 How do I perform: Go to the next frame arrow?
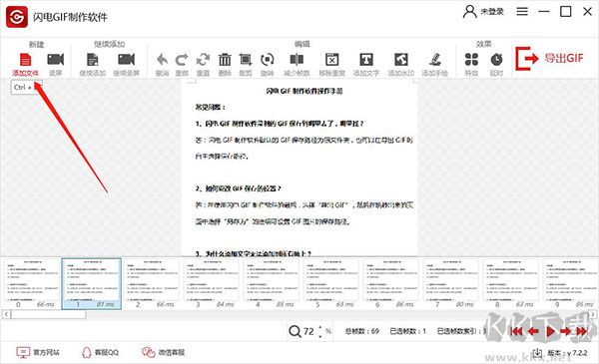pos(566,331)
